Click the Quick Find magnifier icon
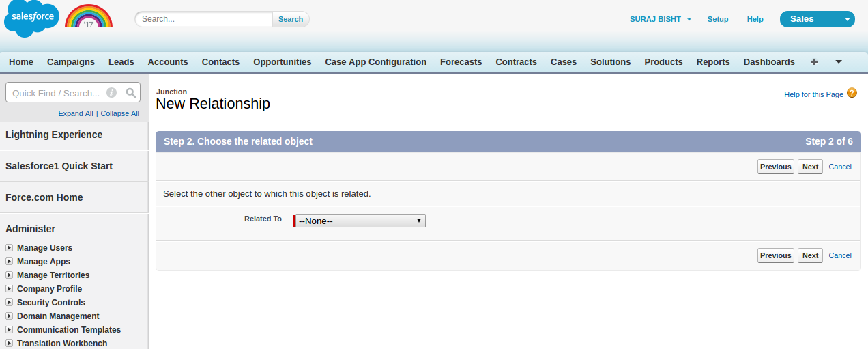The height and width of the screenshot is (349, 868). click(131, 93)
